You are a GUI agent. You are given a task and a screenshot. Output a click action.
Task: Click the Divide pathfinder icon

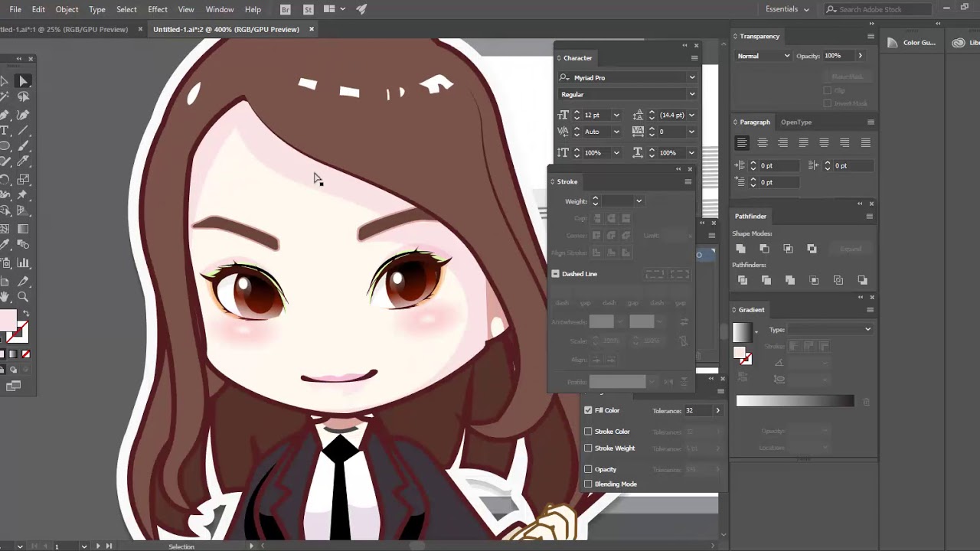pyautogui.click(x=742, y=280)
